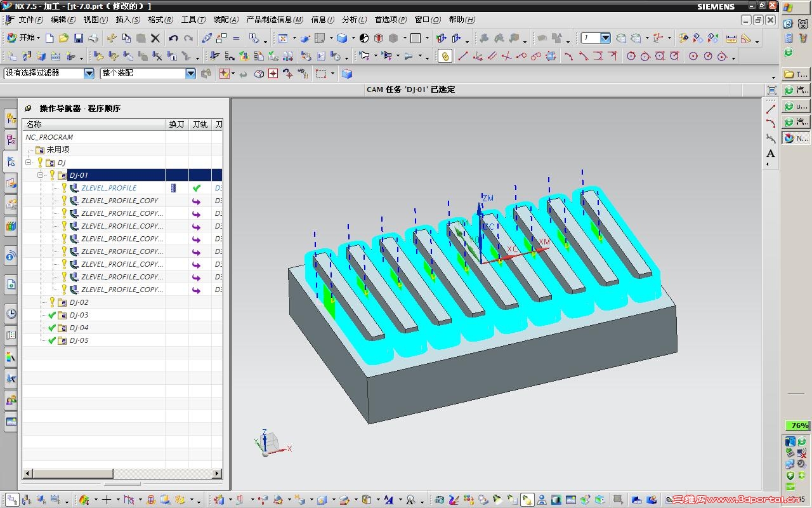Select the red Line curve tool
812x508 pixels.
(462, 57)
